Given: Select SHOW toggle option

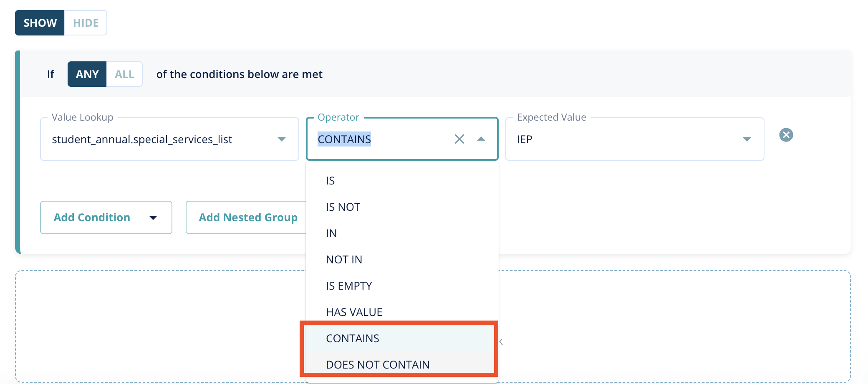Looking at the screenshot, I should (x=40, y=23).
